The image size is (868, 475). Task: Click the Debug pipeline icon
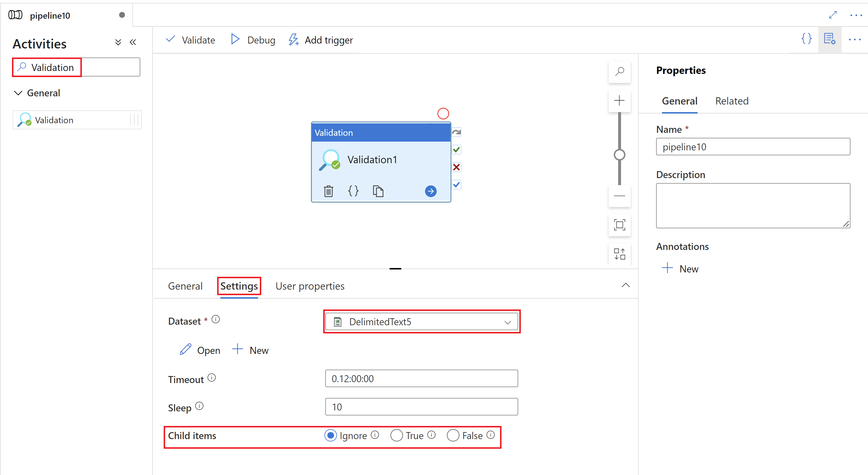[252, 40]
